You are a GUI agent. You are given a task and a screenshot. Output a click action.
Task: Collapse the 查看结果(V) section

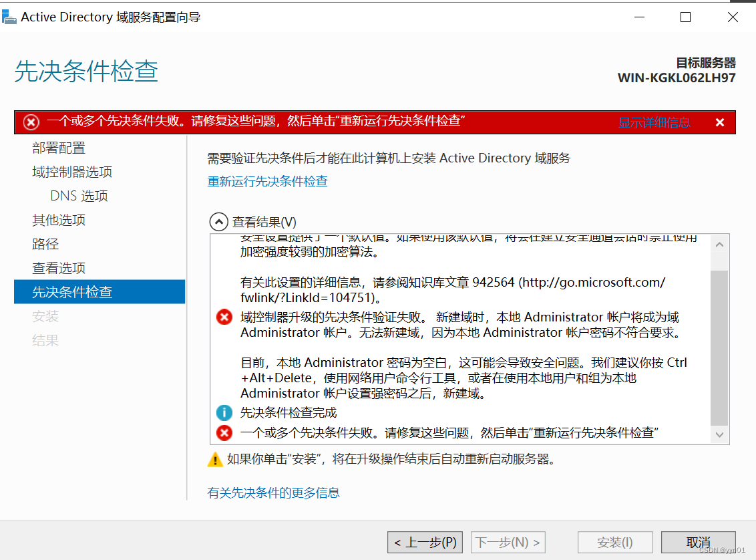click(x=219, y=222)
